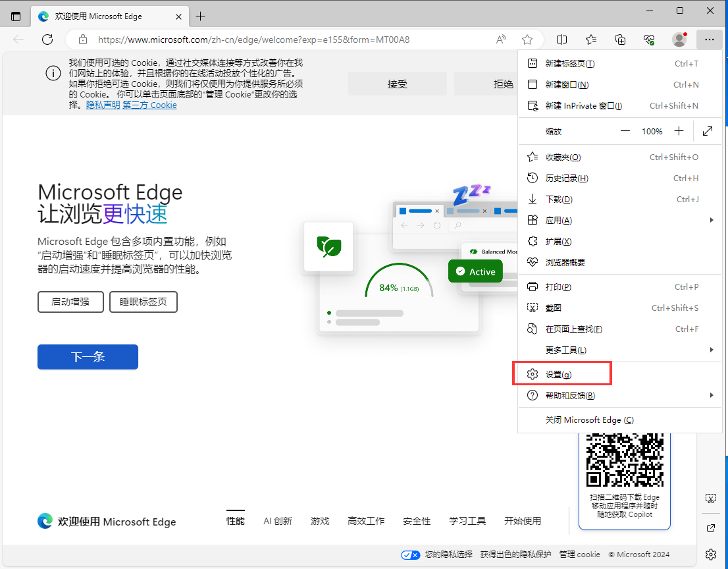Switch to the Get started tab
Screen dimensions: 728x569
coord(523,521)
